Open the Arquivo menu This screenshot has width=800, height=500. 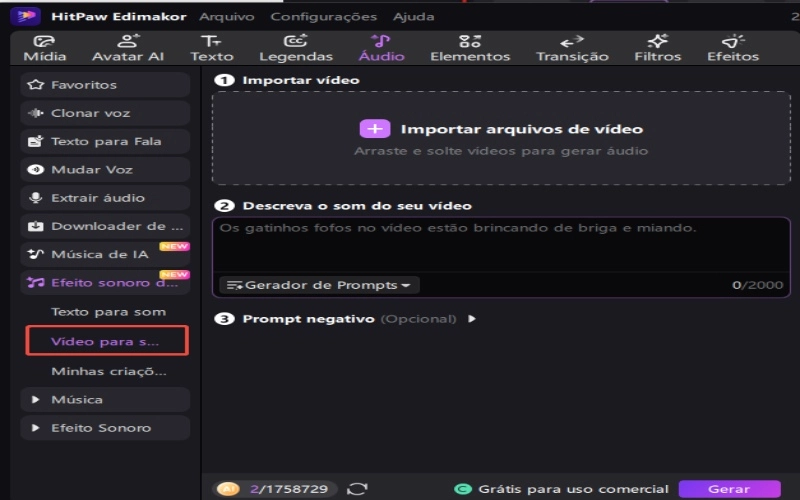[x=227, y=17]
